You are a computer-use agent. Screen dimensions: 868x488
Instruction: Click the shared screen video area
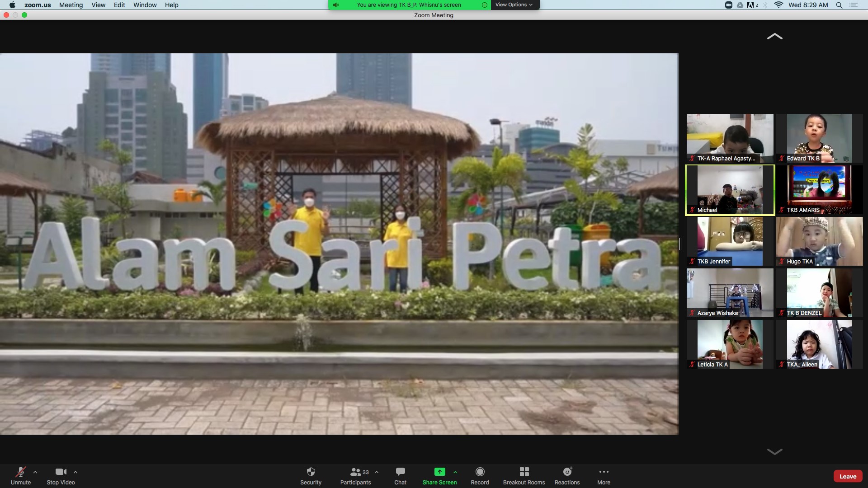point(339,244)
